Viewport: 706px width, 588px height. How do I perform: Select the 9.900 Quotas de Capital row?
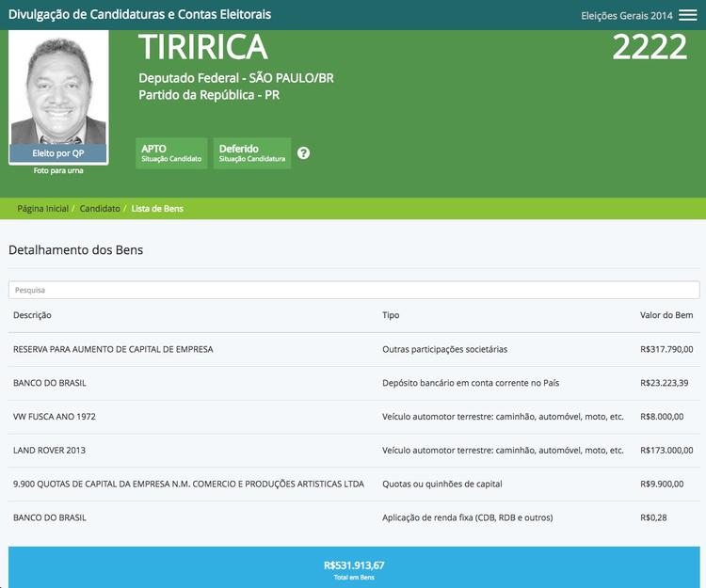coord(188,485)
